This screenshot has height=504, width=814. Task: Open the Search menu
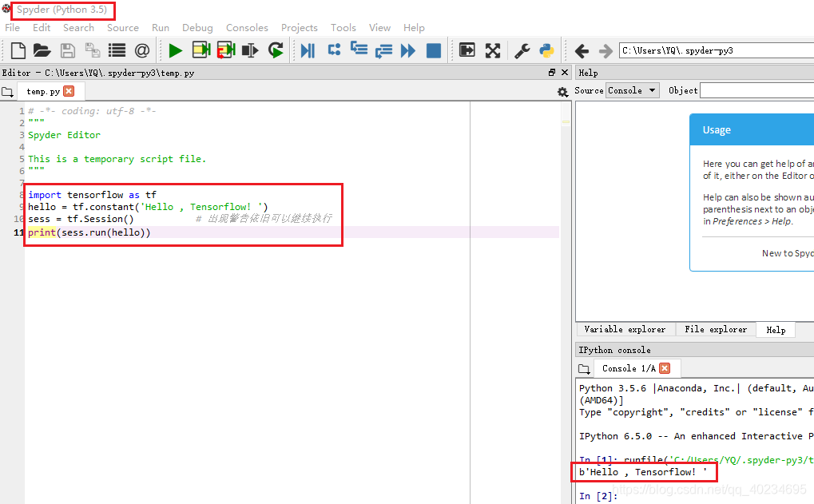click(78, 27)
